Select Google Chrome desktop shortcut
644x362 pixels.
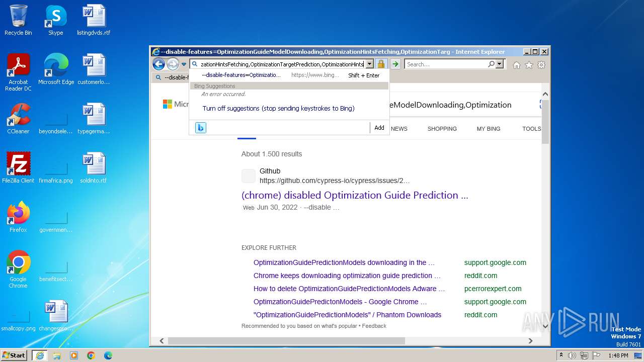point(18,269)
